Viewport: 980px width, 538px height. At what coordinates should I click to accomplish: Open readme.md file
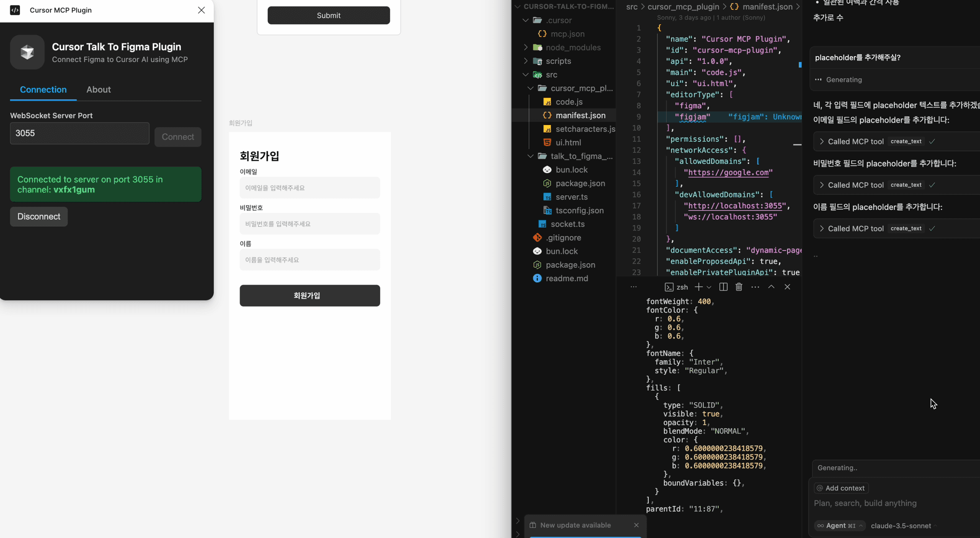tap(567, 278)
